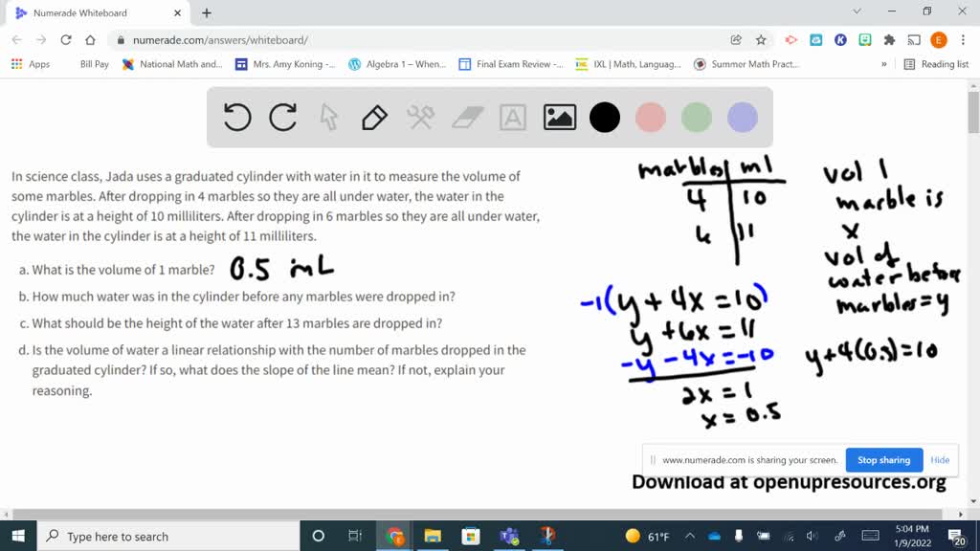
Task: Click the numerade.com address bar
Action: pyautogui.click(x=419, y=40)
